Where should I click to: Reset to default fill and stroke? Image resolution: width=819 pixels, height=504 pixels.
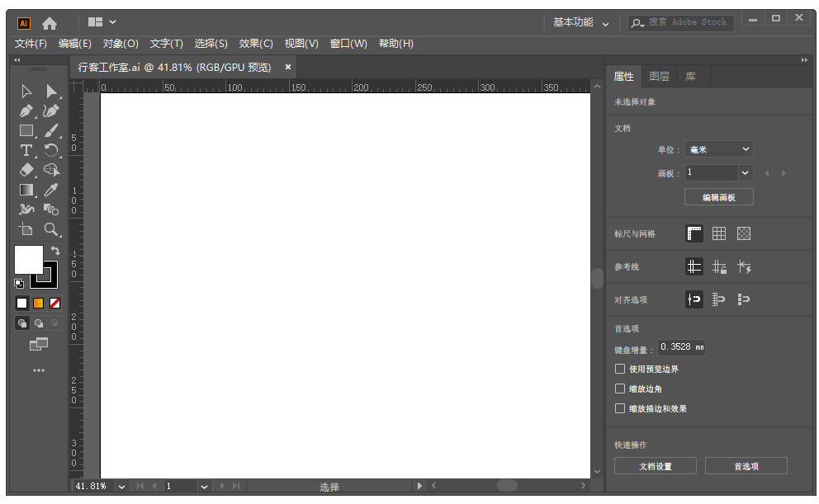[19, 284]
